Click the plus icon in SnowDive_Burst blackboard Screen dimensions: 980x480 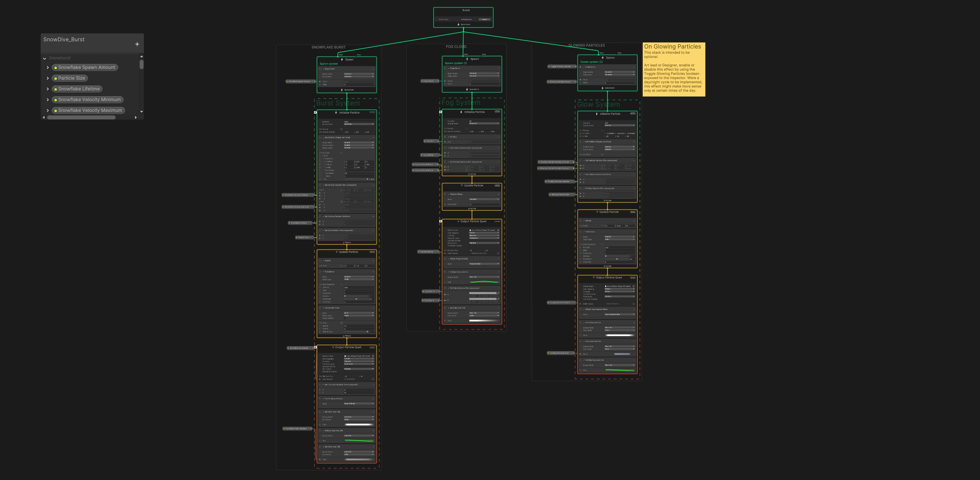[x=137, y=44]
